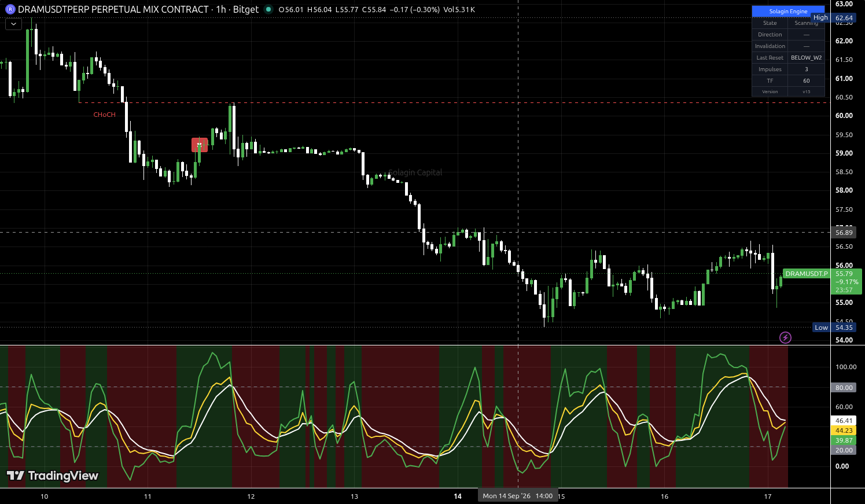Click date 11 on the time axis

tap(148, 496)
